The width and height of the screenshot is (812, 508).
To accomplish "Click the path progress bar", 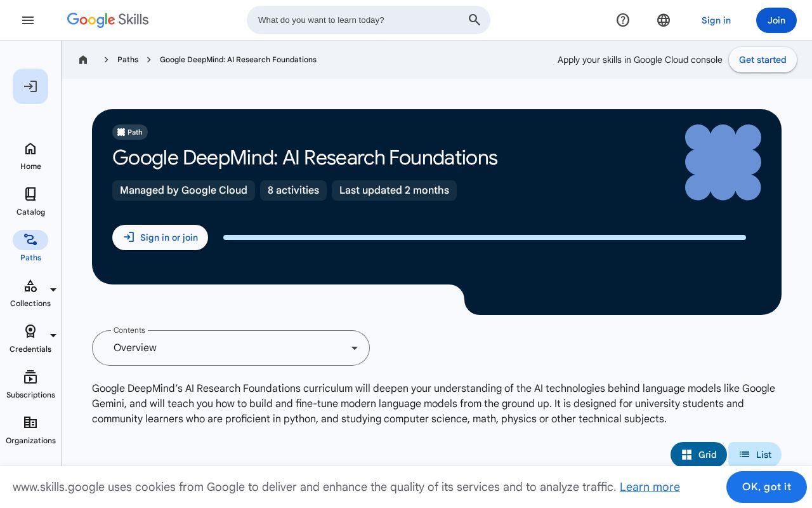I will pyautogui.click(x=485, y=237).
